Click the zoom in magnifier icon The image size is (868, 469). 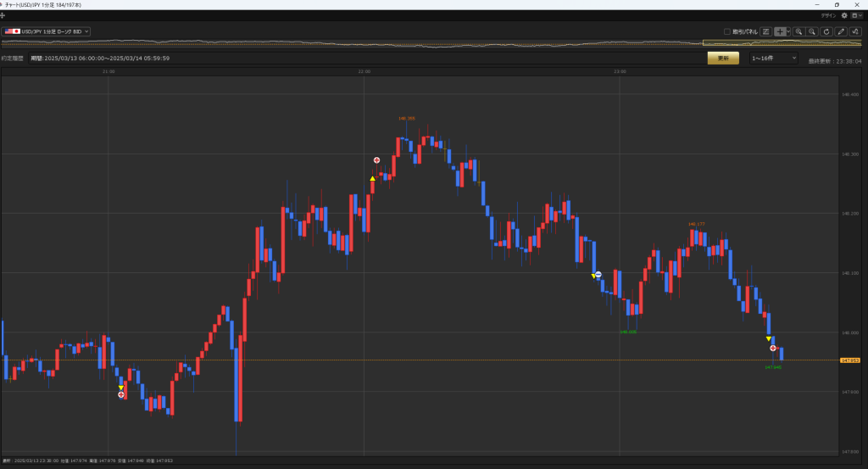pyautogui.click(x=798, y=31)
